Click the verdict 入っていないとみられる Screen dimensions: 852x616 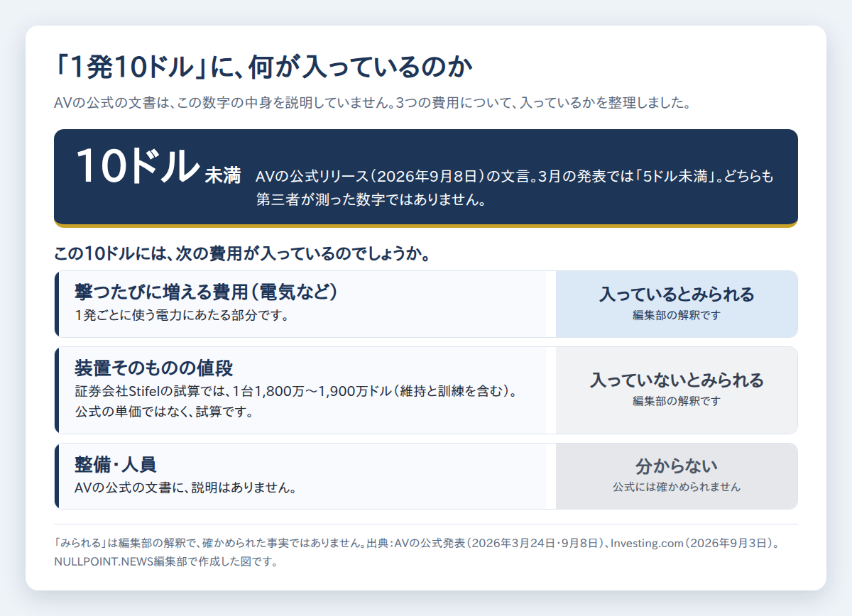click(677, 380)
